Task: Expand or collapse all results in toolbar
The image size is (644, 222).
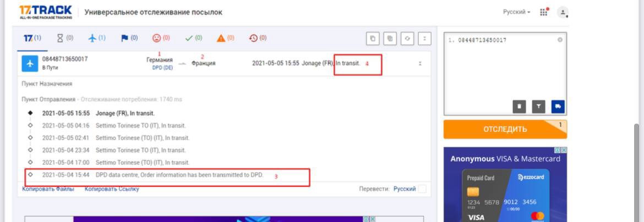Action: coord(424,38)
